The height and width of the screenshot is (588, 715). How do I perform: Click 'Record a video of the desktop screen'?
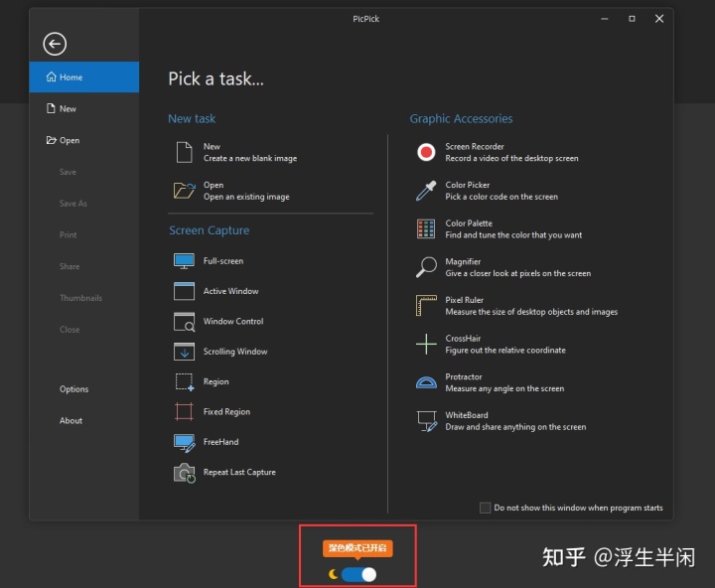(x=511, y=158)
